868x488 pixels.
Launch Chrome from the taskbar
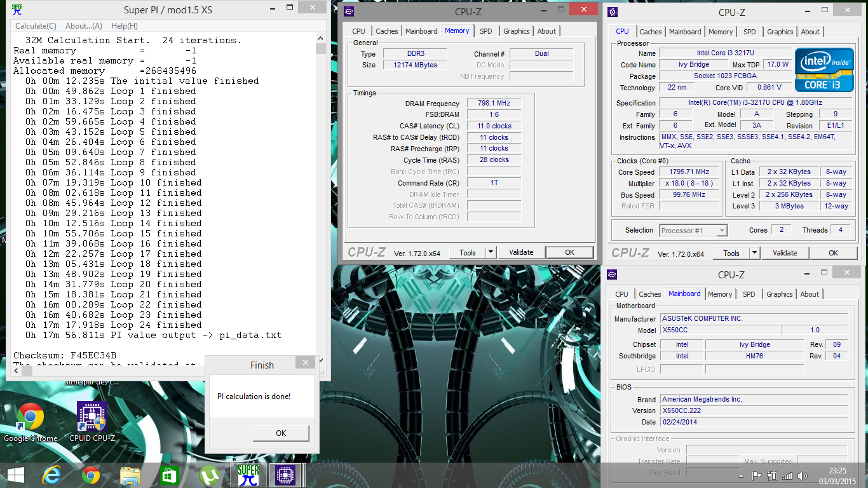click(x=91, y=475)
